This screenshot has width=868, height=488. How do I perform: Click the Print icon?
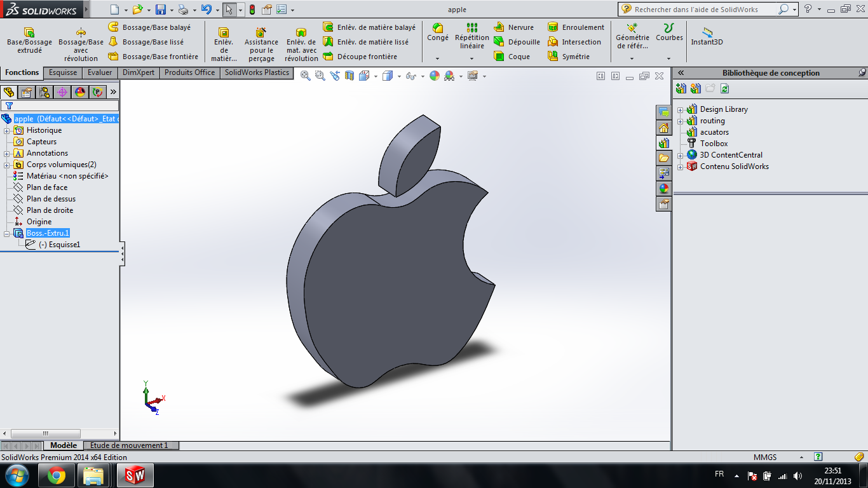[x=183, y=10]
